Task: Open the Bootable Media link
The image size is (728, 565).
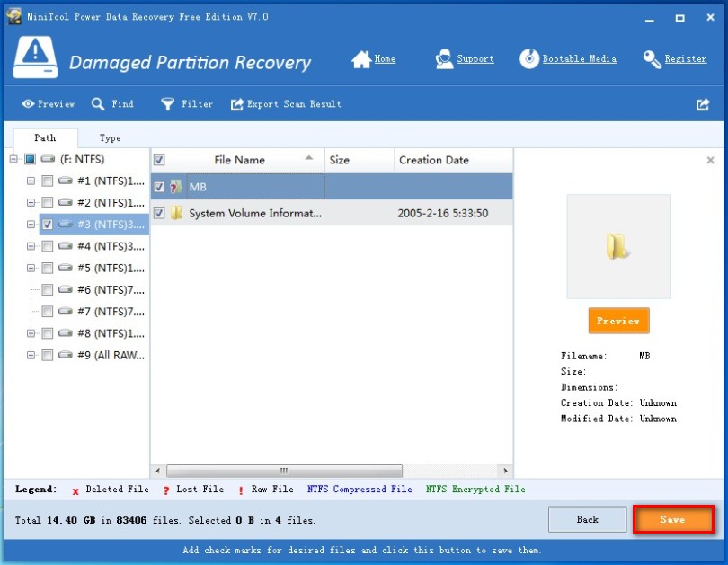Action: click(x=580, y=59)
